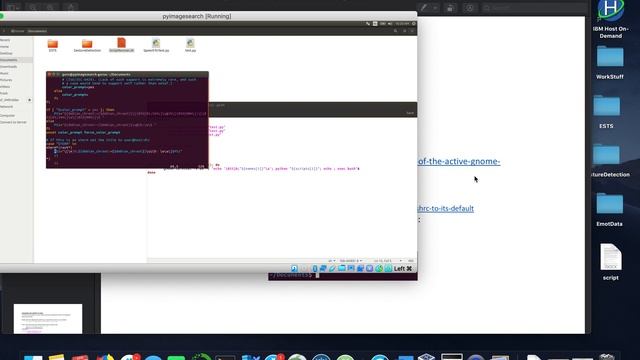Click the VirtualBox keyboard capture indicator
The height and width of the screenshot is (360, 640).
(x=388, y=268)
